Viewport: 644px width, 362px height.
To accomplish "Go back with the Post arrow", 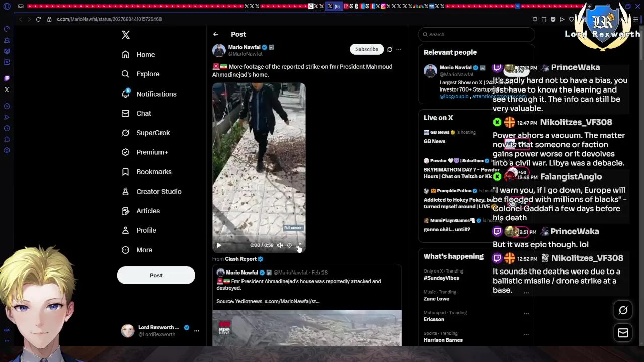I will (x=216, y=34).
